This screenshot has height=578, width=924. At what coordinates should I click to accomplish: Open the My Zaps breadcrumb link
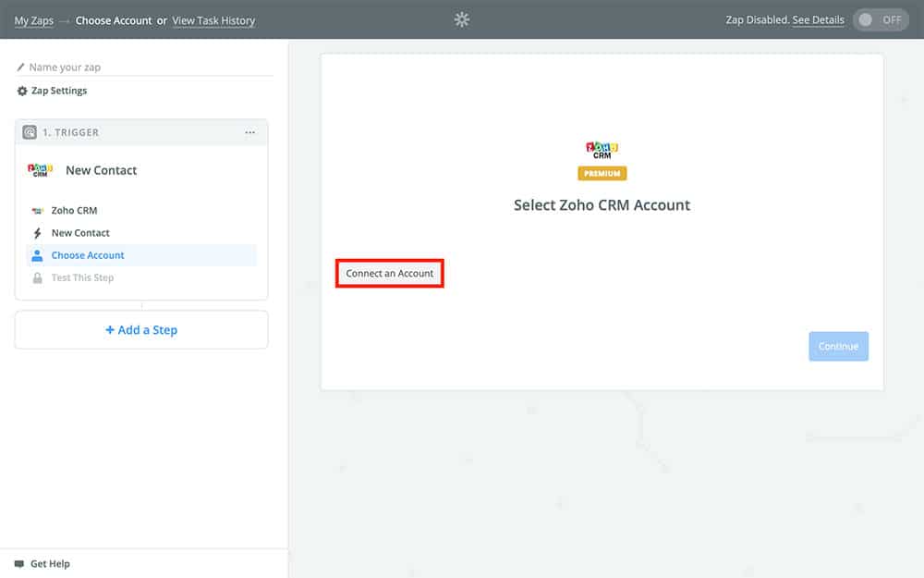point(34,20)
